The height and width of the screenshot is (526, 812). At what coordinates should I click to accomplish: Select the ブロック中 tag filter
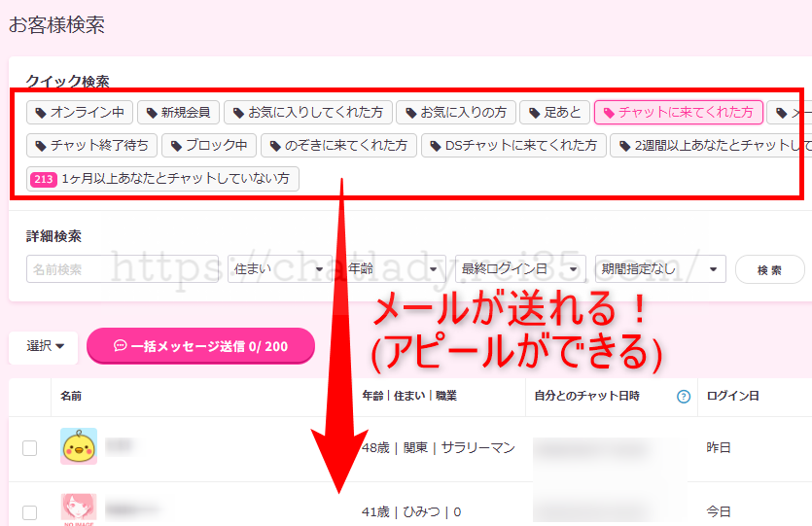coord(209,146)
